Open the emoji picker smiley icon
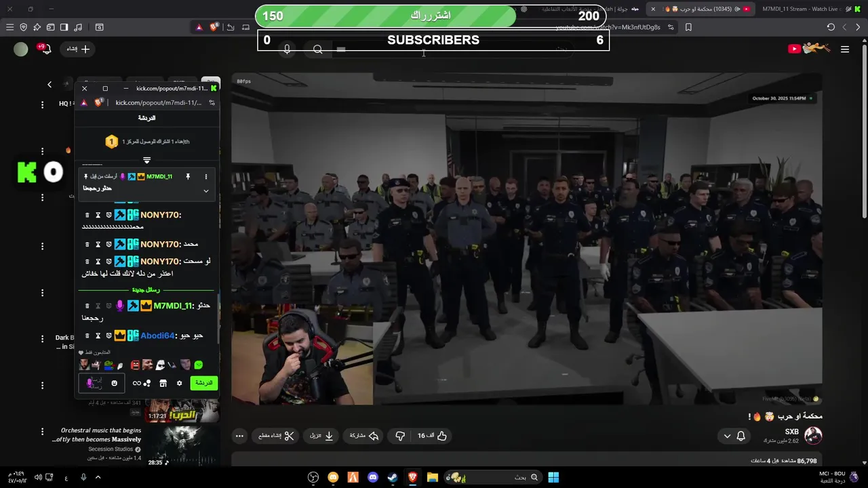Screen dimensions: 868x488 114,383
